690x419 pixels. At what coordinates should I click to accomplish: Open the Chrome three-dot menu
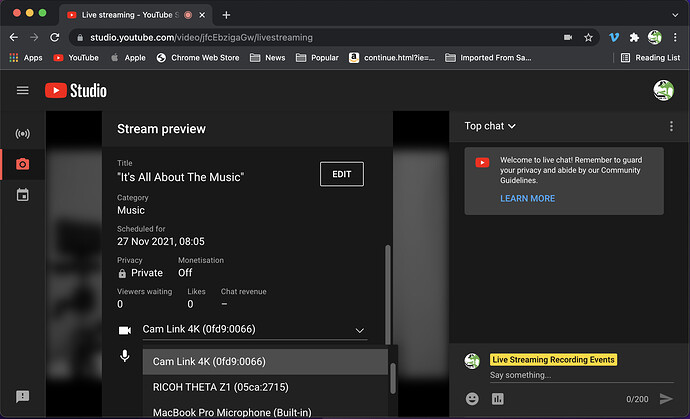(x=675, y=37)
